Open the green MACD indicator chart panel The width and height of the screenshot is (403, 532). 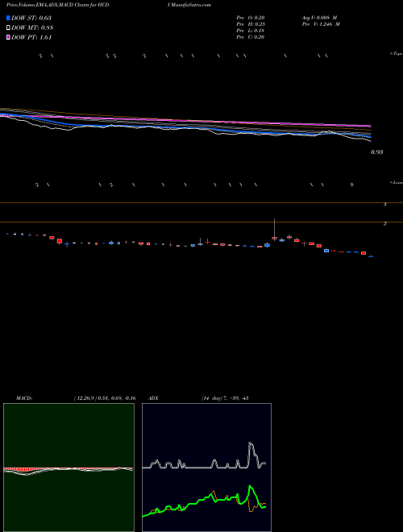tap(69, 468)
